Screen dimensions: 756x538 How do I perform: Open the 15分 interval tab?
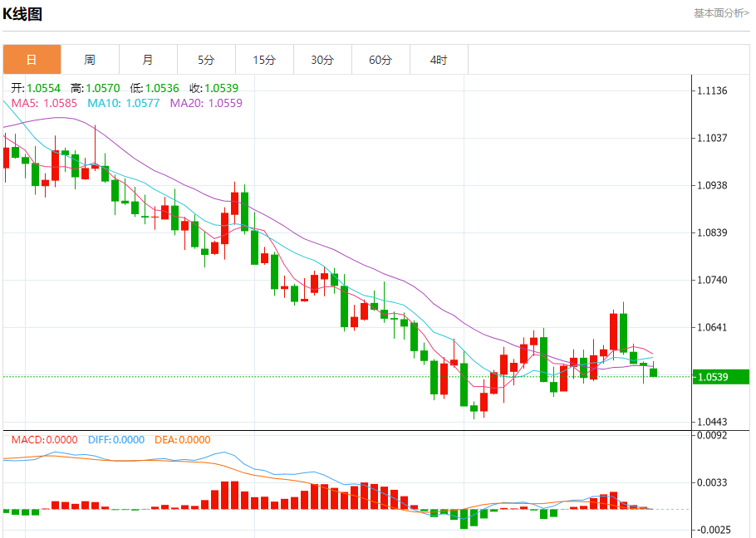tap(265, 60)
